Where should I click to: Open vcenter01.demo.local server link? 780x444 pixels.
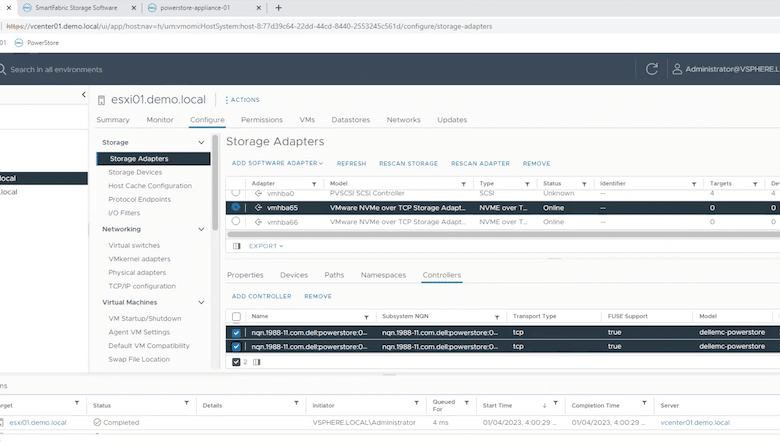point(695,423)
